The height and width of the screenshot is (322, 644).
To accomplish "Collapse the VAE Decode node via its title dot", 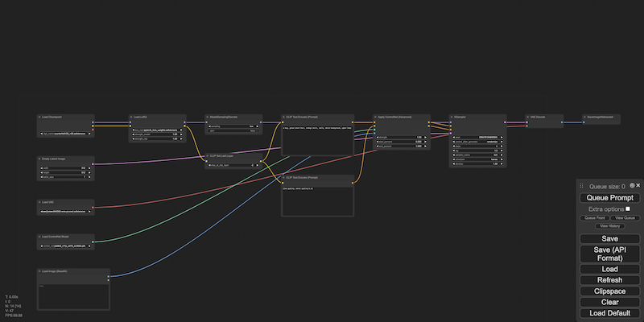I will tap(528, 117).
